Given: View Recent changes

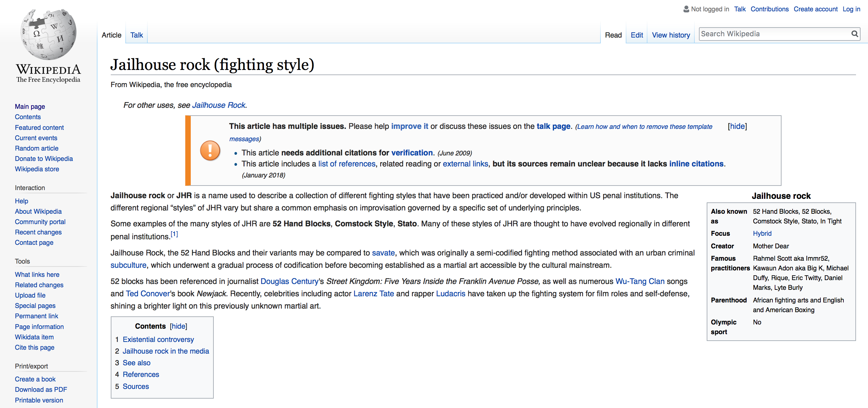Looking at the screenshot, I should (38, 232).
